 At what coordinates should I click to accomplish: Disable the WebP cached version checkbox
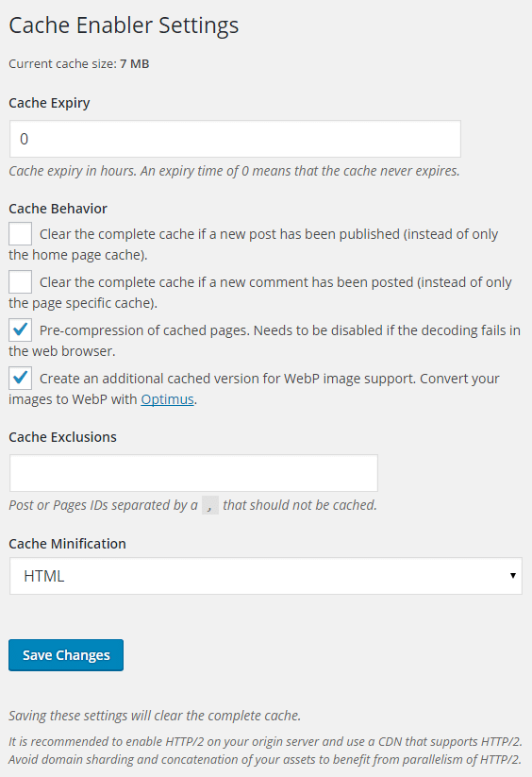(21, 378)
